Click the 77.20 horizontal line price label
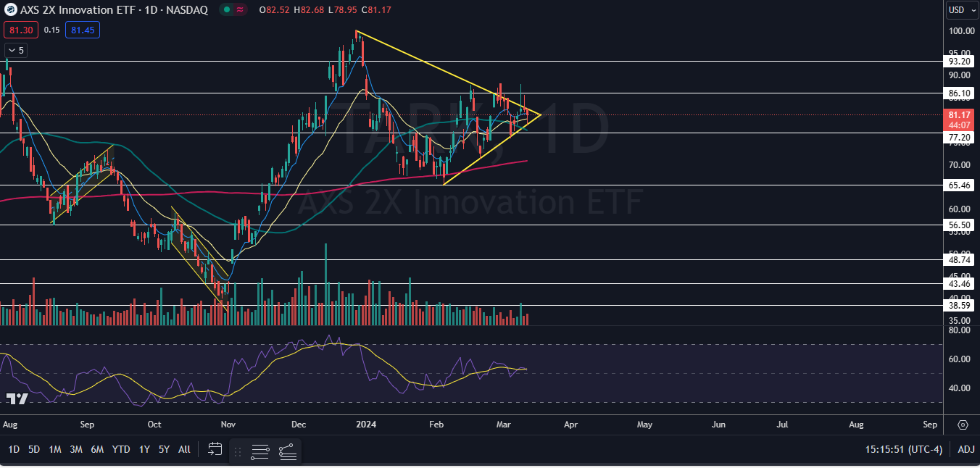This screenshot has height=468, width=980. (x=960, y=137)
